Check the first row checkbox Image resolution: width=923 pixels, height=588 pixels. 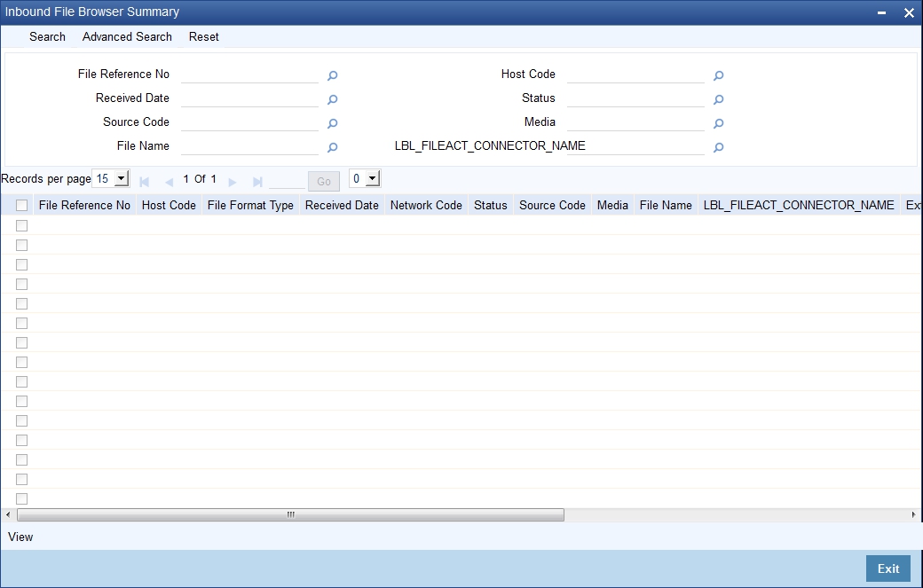tap(22, 226)
